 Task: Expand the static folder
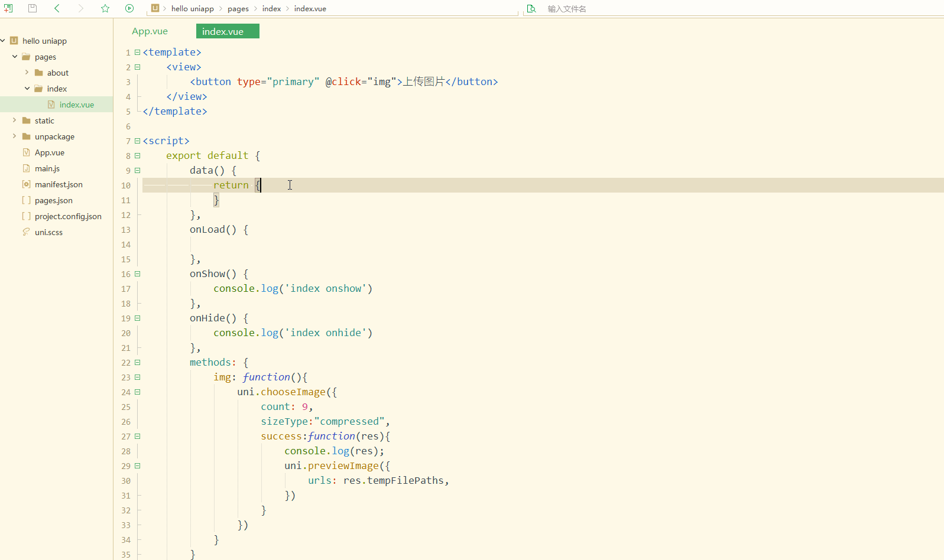click(15, 121)
